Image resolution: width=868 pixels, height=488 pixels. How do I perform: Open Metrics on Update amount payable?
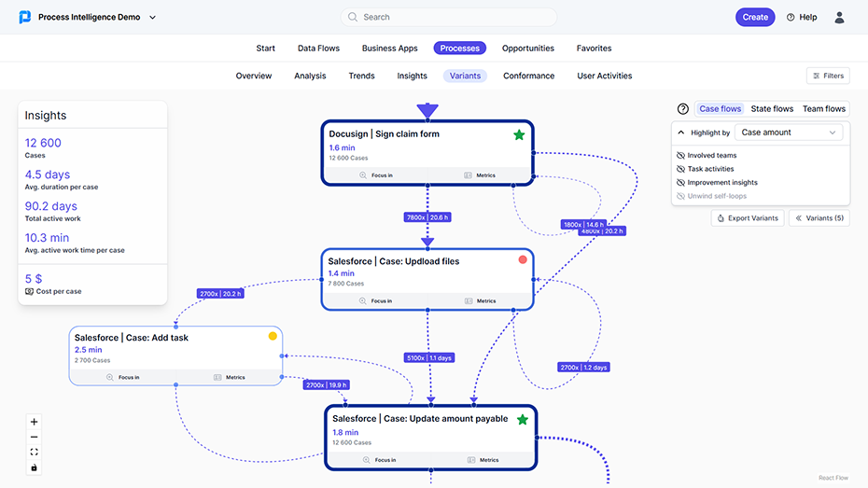click(483, 460)
